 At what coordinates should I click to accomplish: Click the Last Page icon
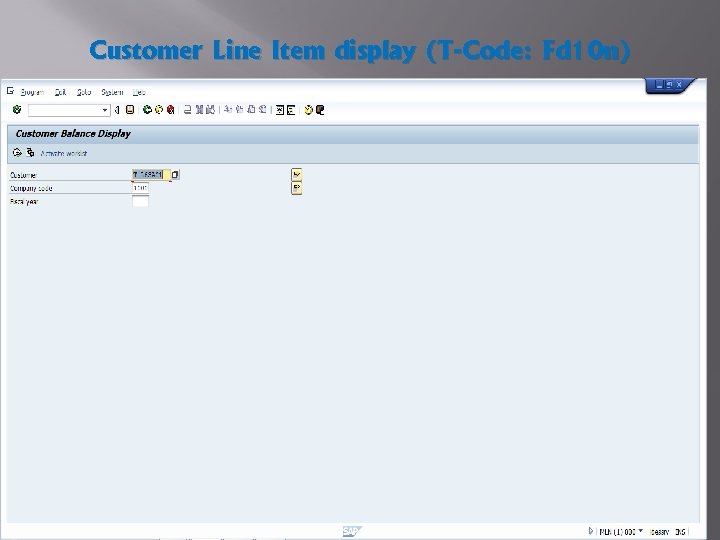(x=263, y=110)
